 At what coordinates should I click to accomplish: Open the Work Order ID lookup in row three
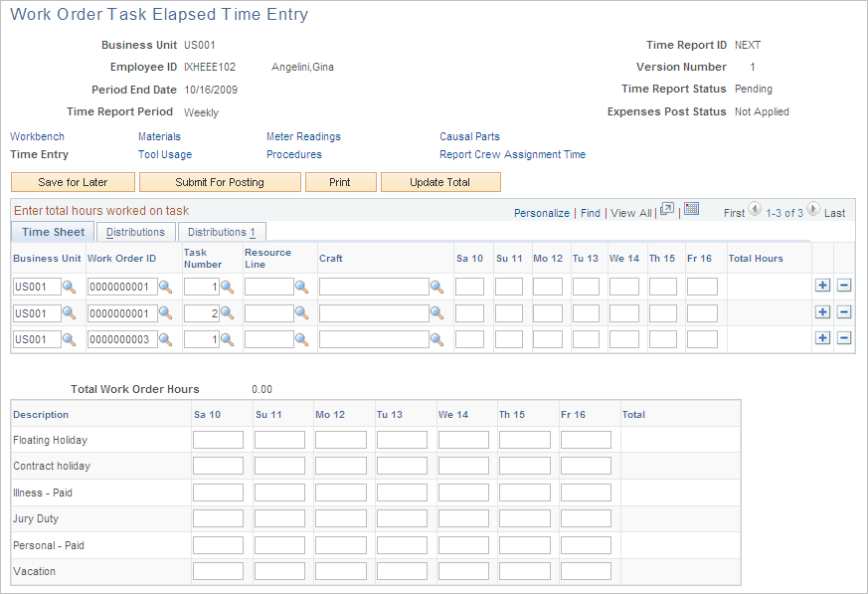point(167,338)
